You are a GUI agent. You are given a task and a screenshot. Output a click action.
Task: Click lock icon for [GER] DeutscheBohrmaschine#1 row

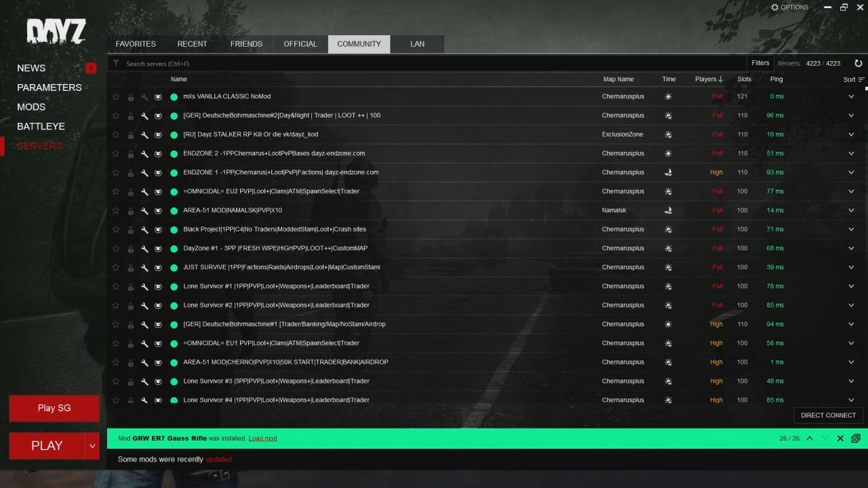point(130,324)
